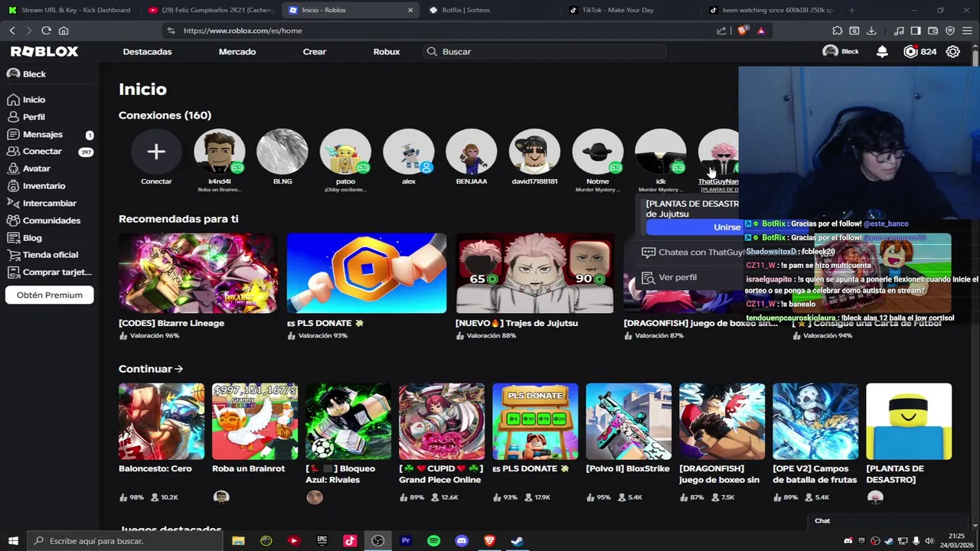Click the Brave Shields icon in address bar

point(742,31)
